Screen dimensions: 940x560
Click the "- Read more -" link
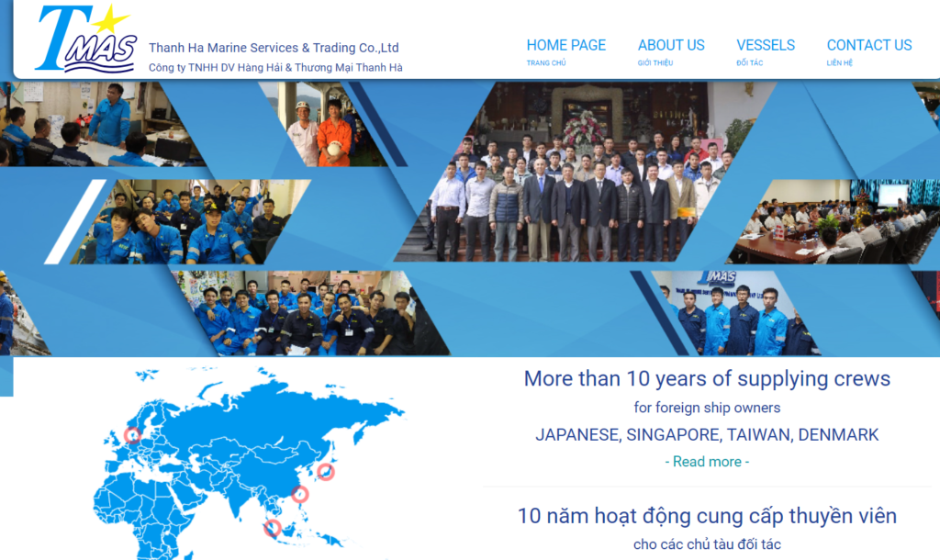point(706,462)
